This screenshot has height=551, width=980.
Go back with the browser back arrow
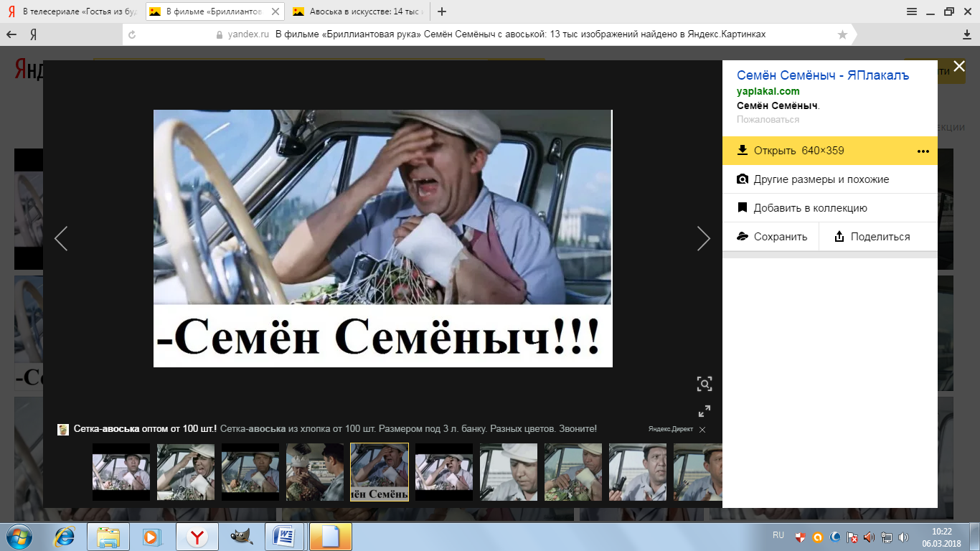(x=11, y=34)
